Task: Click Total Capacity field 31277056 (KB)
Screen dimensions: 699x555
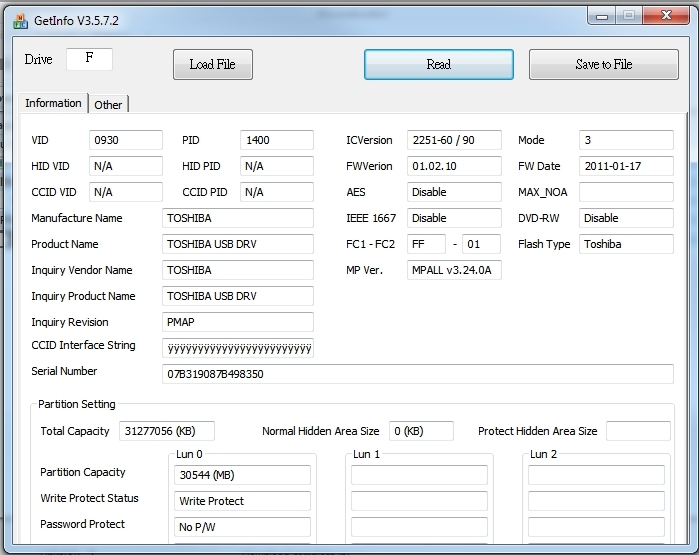Action: (x=167, y=431)
